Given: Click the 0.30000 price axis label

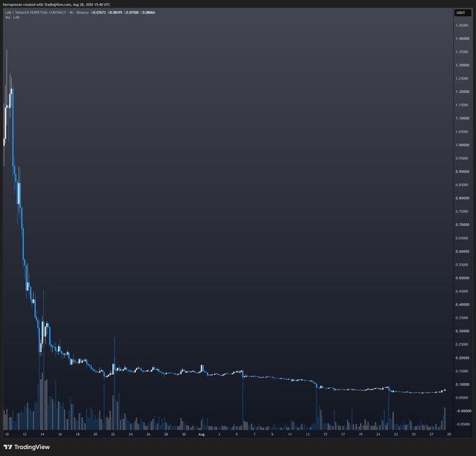Looking at the screenshot, I should coord(462,332).
